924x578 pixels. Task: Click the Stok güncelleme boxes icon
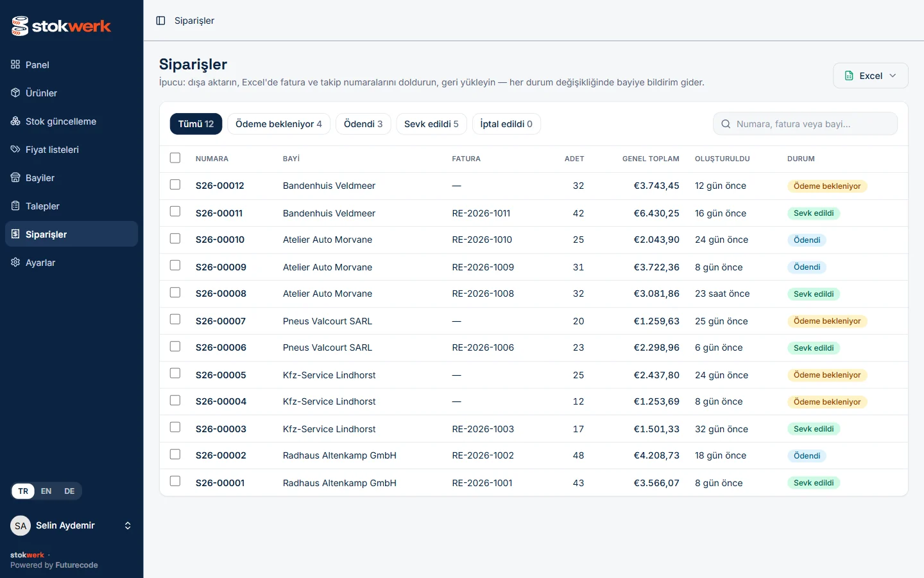point(15,121)
